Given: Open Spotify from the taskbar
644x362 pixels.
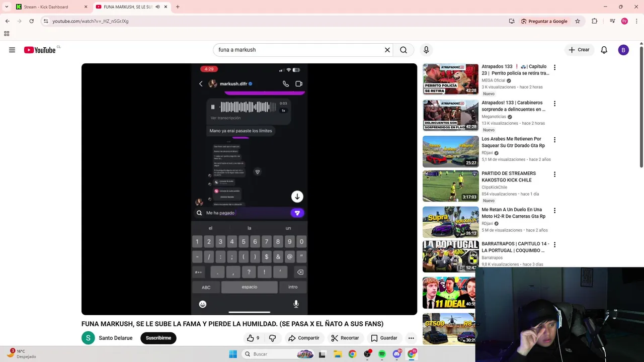Looking at the screenshot, I should 382,354.
